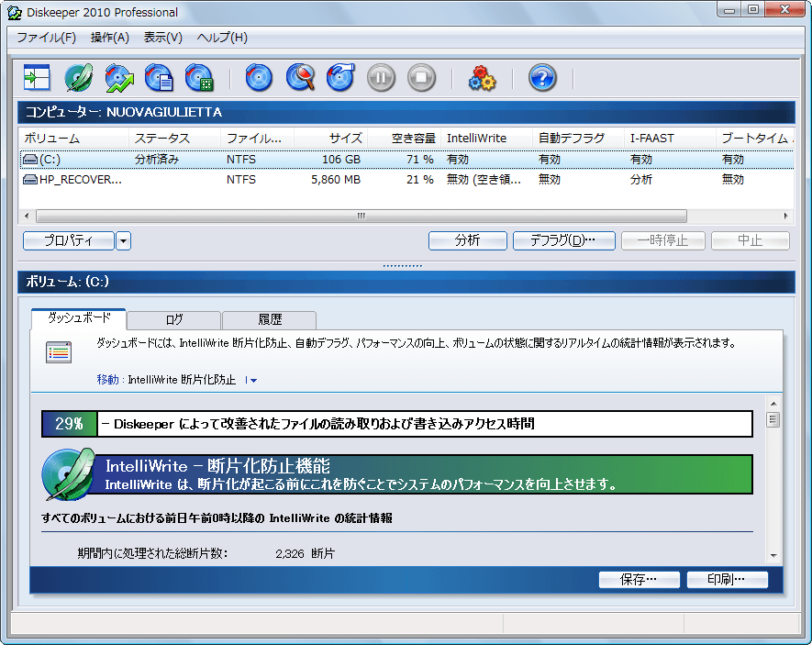Click the 29% improvement progress indicator
This screenshot has height=645, width=812.
pos(69,424)
